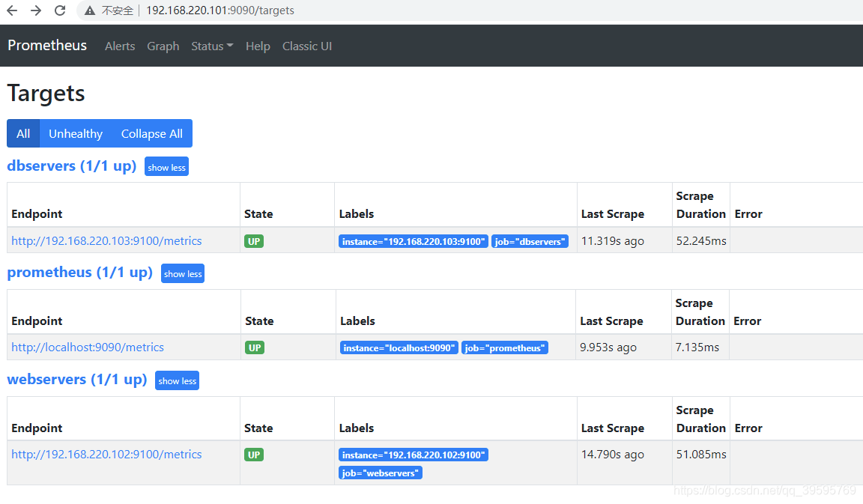Screen dimensions: 863x504
Task: Click the Targets page heading
Action: tap(46, 93)
